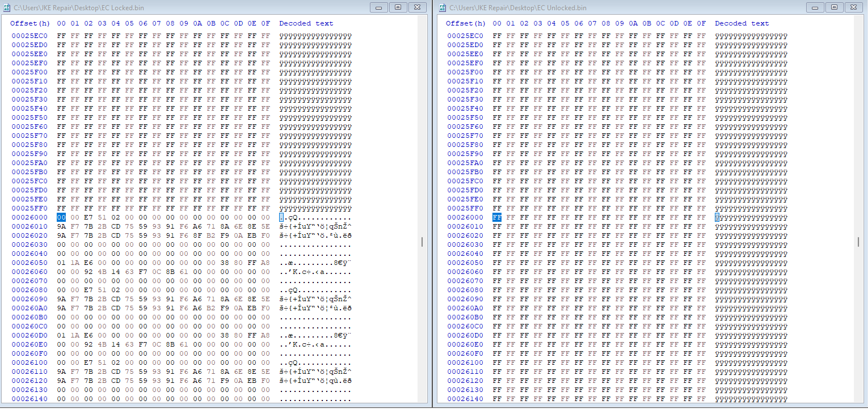Click offset 00025FF0 in EC Locked window
The height and width of the screenshot is (409, 868).
point(30,208)
